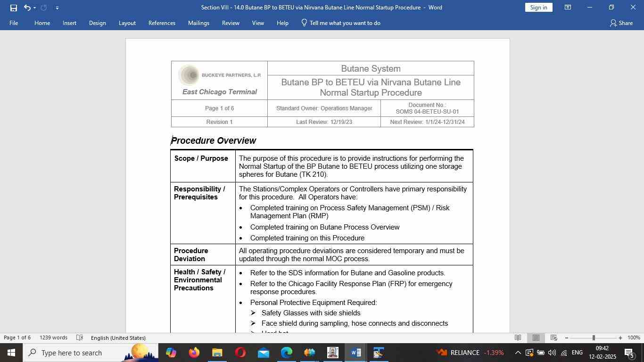Image resolution: width=644 pixels, height=362 pixels.
Task: Open the Undo history dropdown arrow
Action: tap(34, 8)
